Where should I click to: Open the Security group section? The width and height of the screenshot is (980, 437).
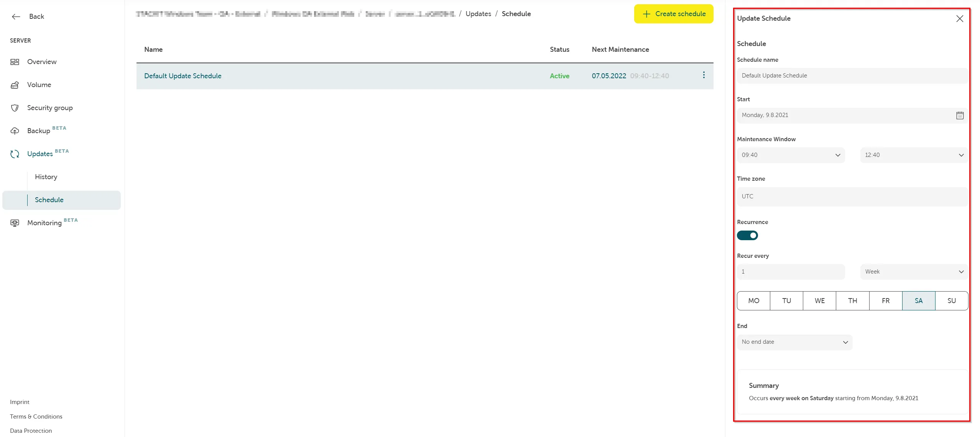(x=50, y=108)
